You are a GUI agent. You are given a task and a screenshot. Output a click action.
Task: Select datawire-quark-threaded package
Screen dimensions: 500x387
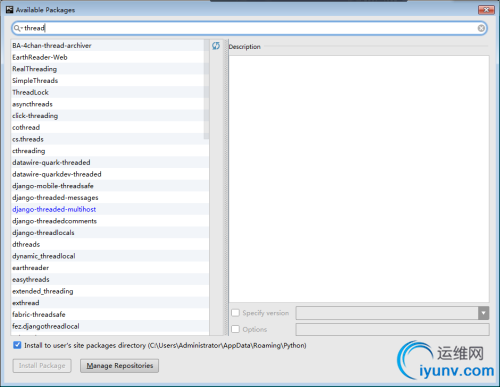110,162
